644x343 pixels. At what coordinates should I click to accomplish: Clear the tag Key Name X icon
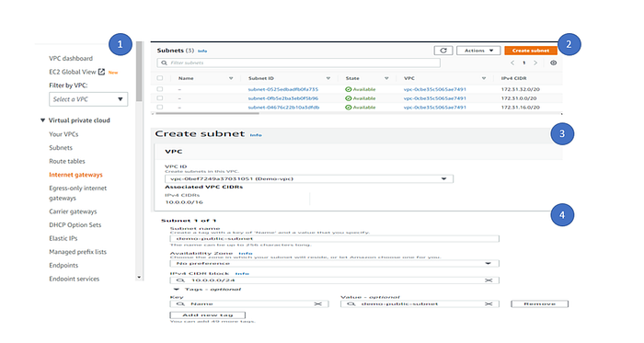pyautogui.click(x=318, y=304)
